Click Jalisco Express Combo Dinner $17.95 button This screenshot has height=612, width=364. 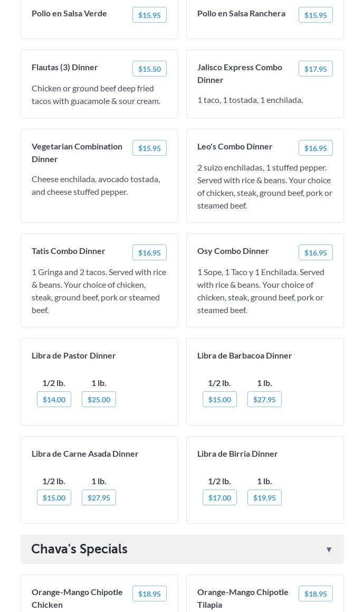(x=315, y=69)
